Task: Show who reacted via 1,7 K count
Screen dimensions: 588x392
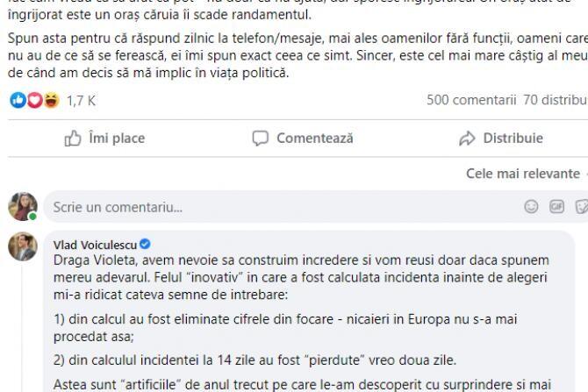Action: click(x=82, y=101)
